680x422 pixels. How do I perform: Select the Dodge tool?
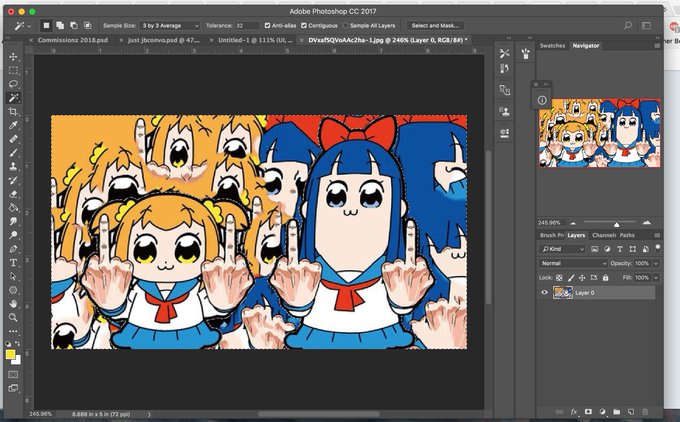point(13,235)
